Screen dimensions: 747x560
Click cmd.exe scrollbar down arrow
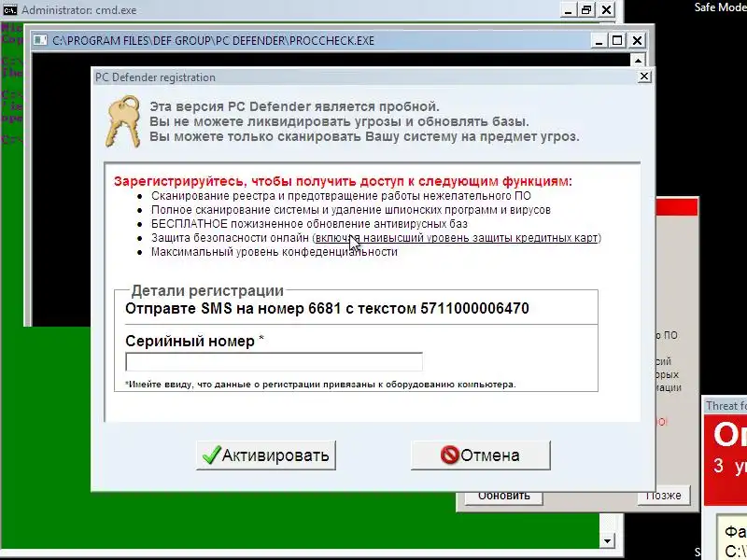click(x=607, y=541)
